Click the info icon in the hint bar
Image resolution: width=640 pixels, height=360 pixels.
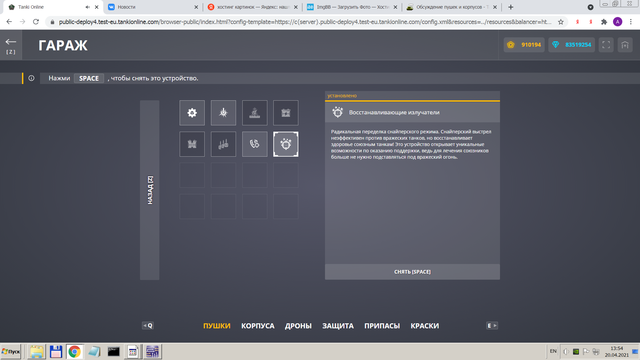(31, 78)
